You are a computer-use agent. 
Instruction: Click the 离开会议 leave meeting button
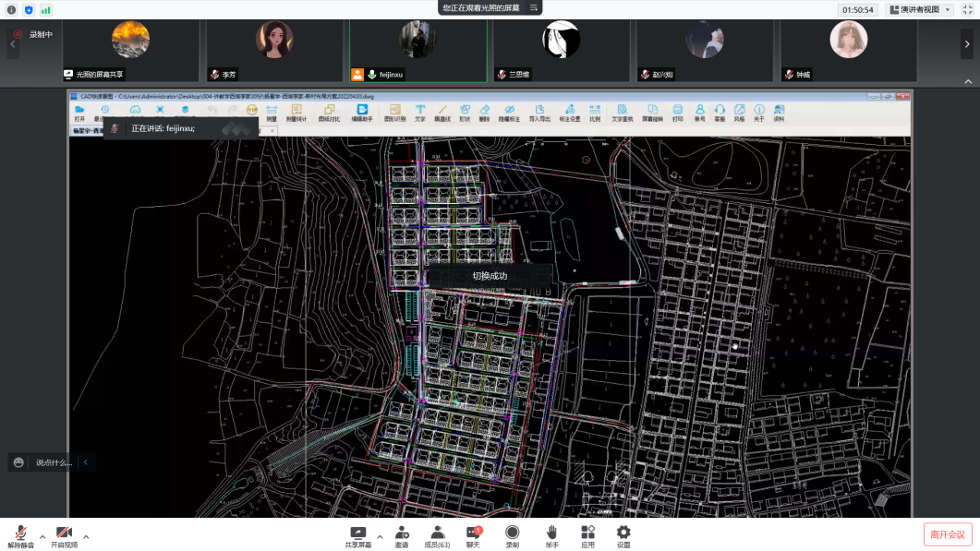[x=948, y=534]
